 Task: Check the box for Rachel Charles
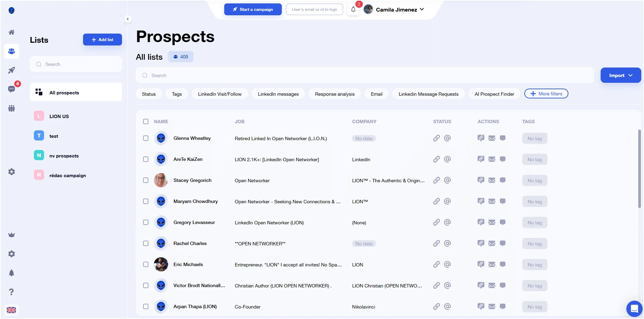point(146,243)
